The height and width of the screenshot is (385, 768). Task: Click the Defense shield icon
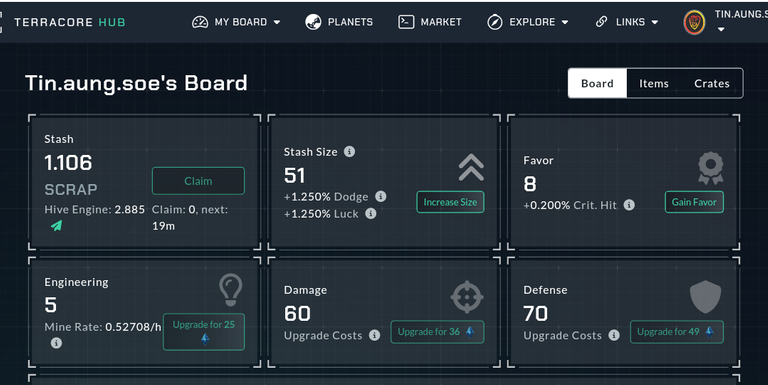point(705,297)
